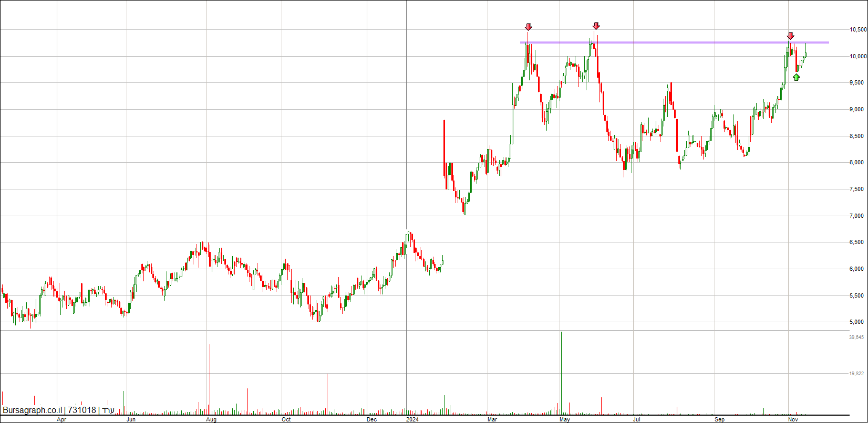868x423 pixels.
Task: Click the Sep label on the time axis
Action: pyautogui.click(x=720, y=419)
